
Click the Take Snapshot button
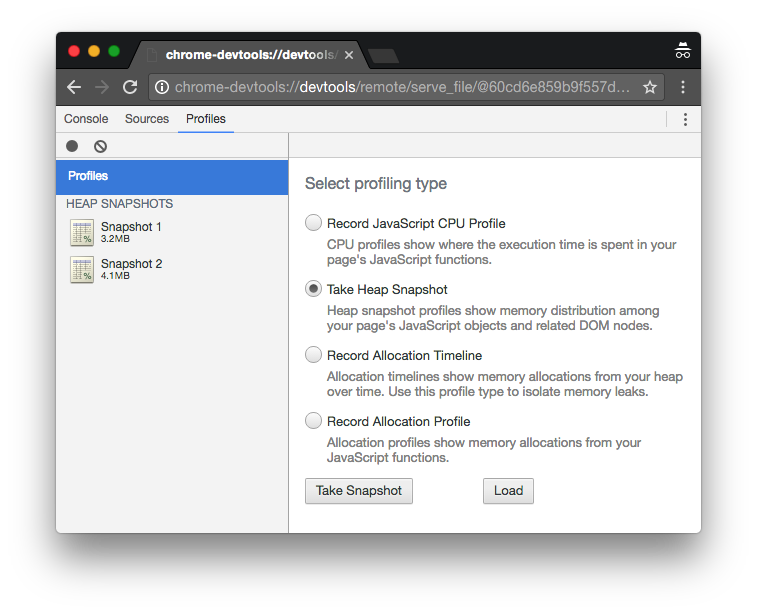[359, 491]
